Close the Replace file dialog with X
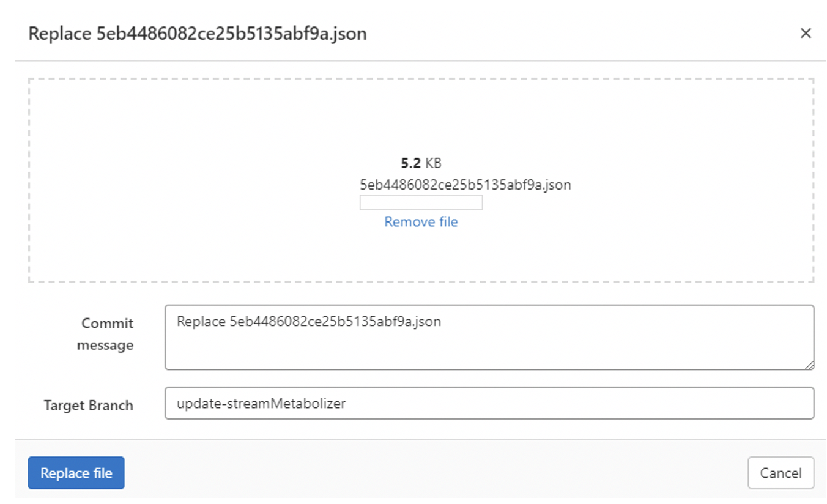The height and width of the screenshot is (504, 827). click(806, 34)
